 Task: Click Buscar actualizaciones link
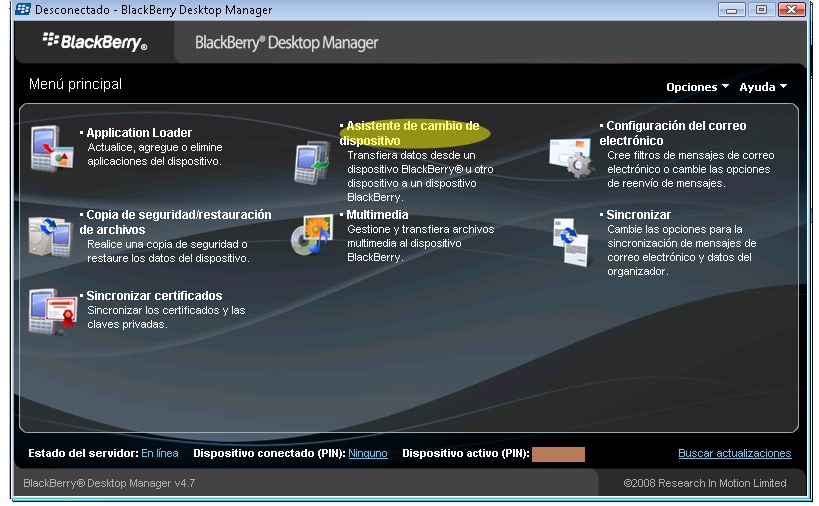(x=734, y=453)
